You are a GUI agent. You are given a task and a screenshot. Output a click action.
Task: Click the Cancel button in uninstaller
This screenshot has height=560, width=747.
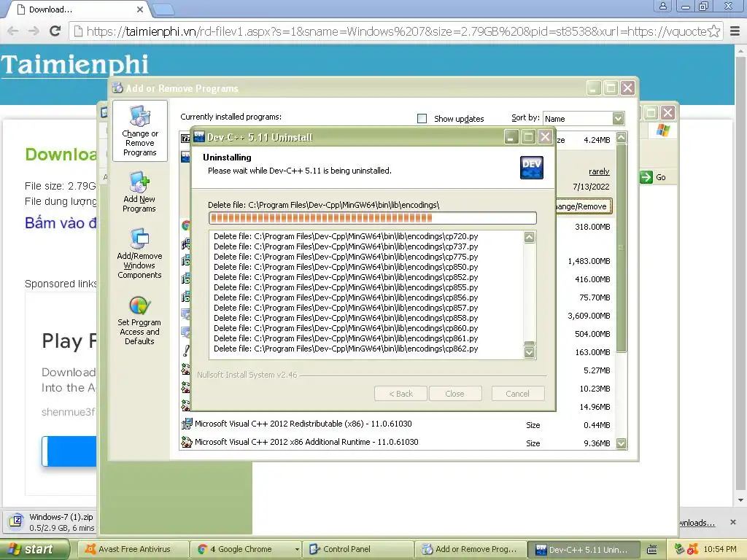(x=517, y=394)
